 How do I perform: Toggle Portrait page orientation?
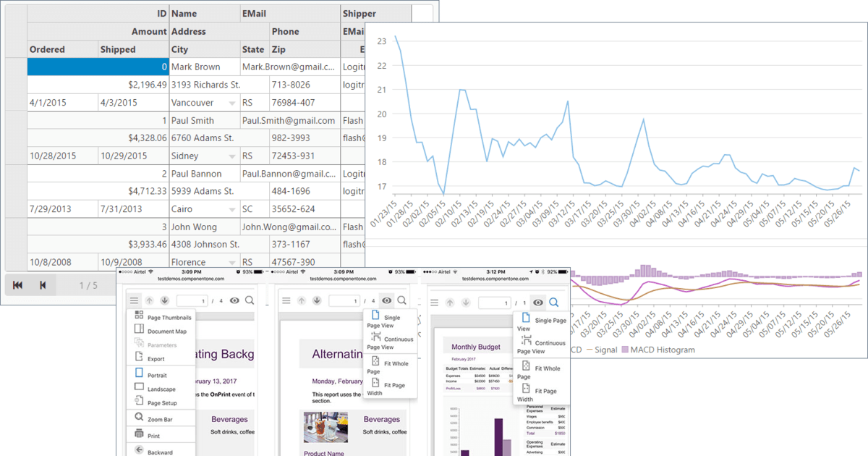click(139, 374)
